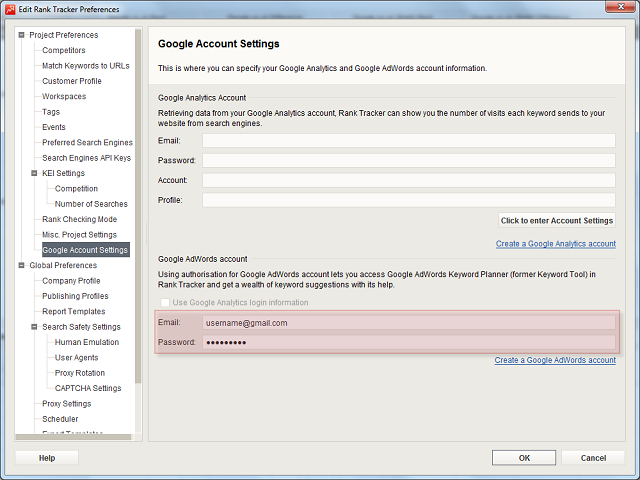The image size is (640, 480).
Task: Collapse the Project Preferences tree node
Action: click(21, 35)
